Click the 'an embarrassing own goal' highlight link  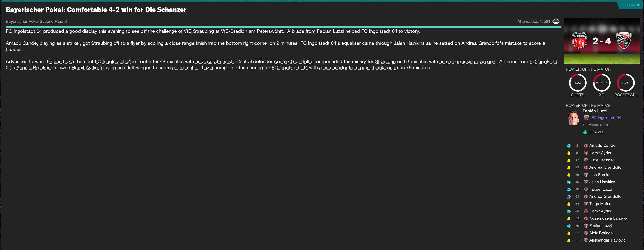click(468, 62)
